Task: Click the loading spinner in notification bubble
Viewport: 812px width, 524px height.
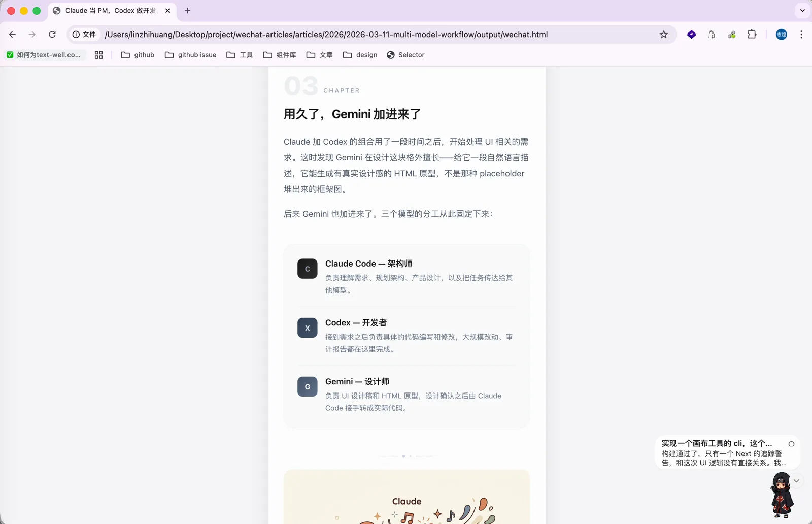Action: coord(791,444)
